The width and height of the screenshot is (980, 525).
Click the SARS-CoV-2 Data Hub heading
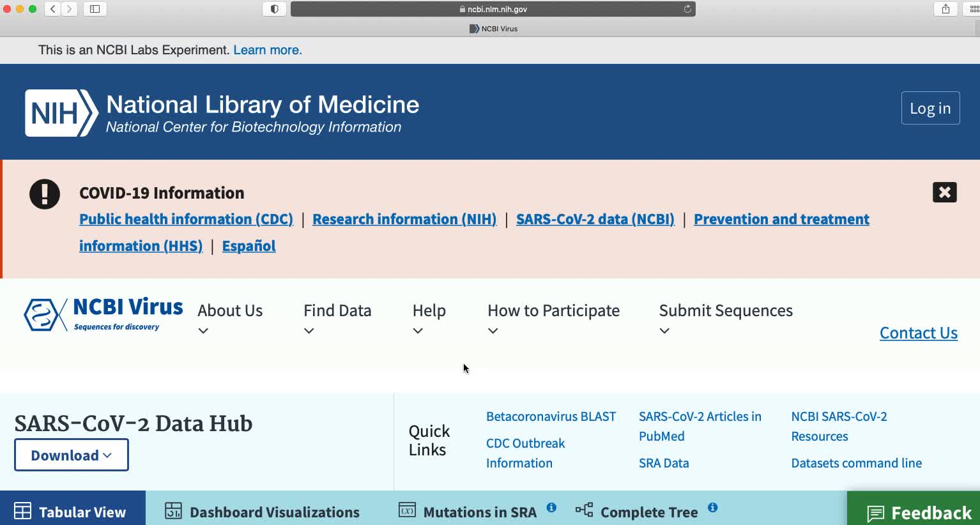tap(134, 423)
